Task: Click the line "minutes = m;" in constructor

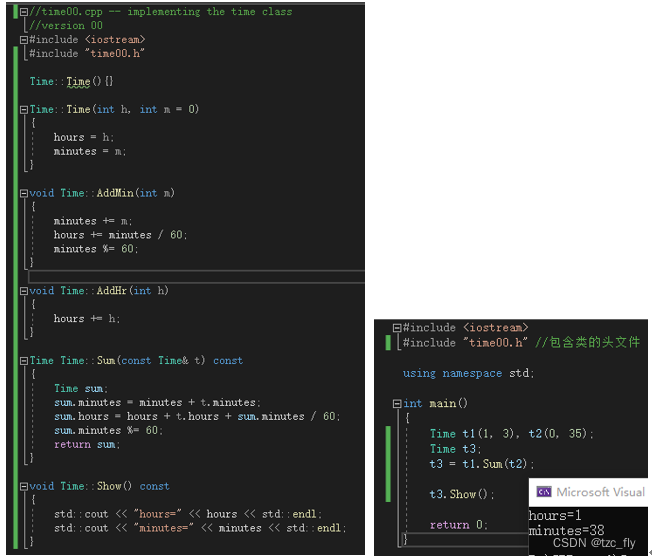Action: click(x=89, y=151)
